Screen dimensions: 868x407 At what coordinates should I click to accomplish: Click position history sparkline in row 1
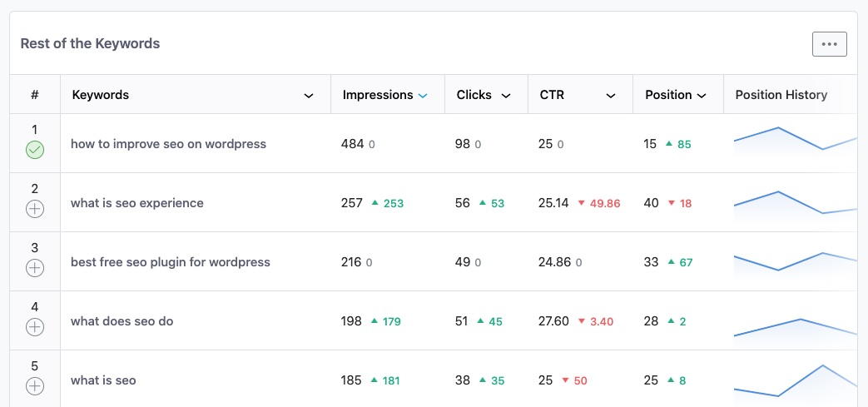tap(796, 143)
